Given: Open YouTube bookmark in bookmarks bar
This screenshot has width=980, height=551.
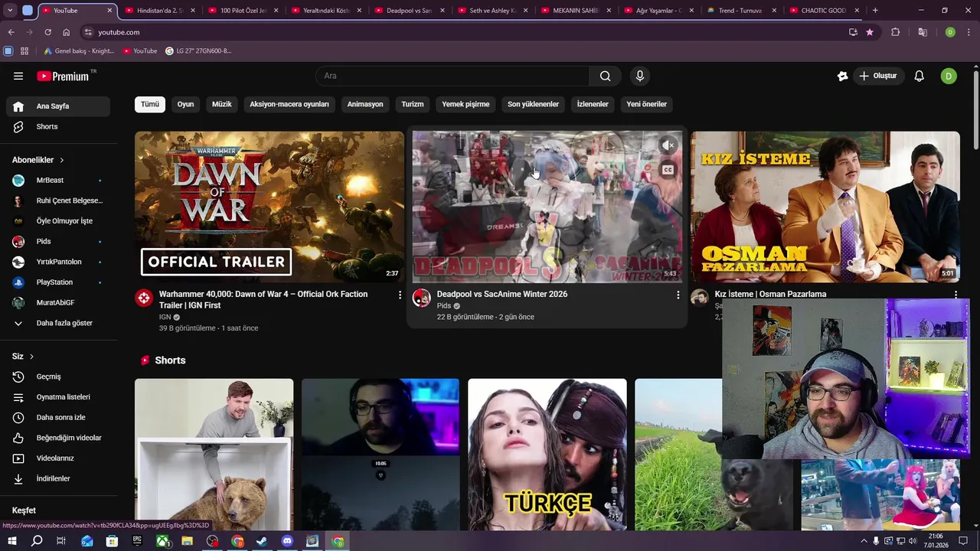Looking at the screenshot, I should 140,51.
